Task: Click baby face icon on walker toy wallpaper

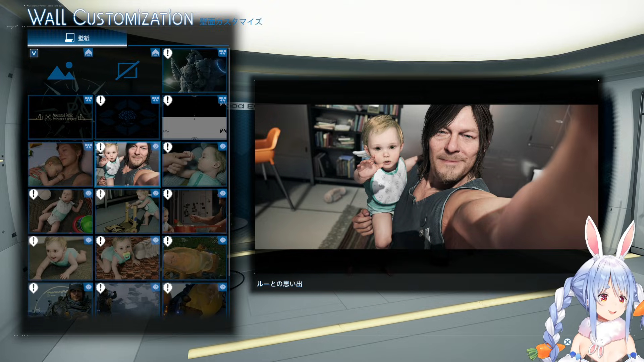Action: coord(155,193)
